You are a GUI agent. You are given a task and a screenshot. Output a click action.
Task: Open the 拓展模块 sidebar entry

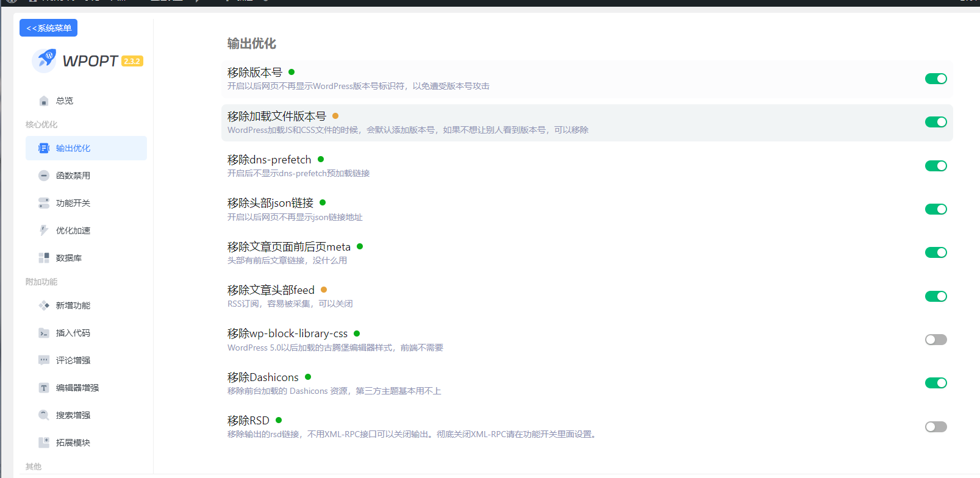[x=73, y=443]
